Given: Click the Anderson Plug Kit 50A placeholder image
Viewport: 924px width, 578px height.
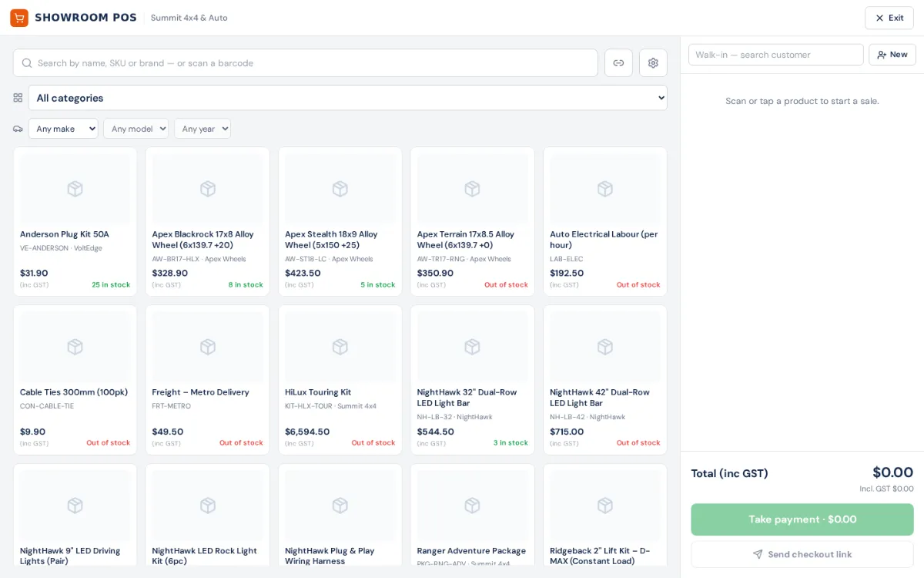Looking at the screenshot, I should pyautogui.click(x=75, y=189).
